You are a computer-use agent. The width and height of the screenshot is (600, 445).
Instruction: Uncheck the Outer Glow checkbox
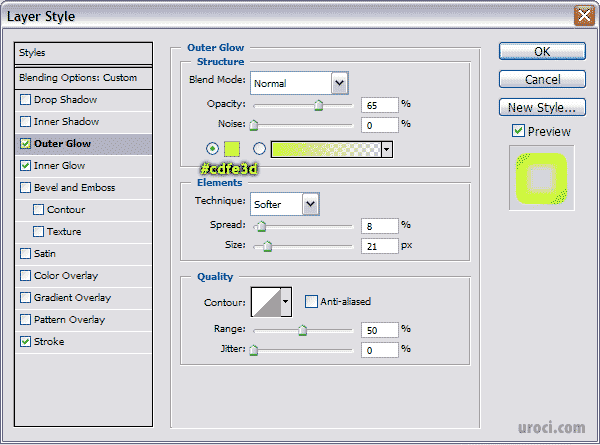click(x=25, y=144)
